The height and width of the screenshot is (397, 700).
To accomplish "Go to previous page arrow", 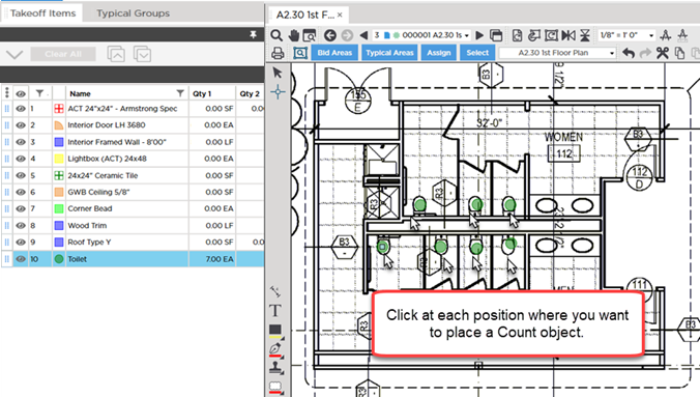I will pos(364,35).
